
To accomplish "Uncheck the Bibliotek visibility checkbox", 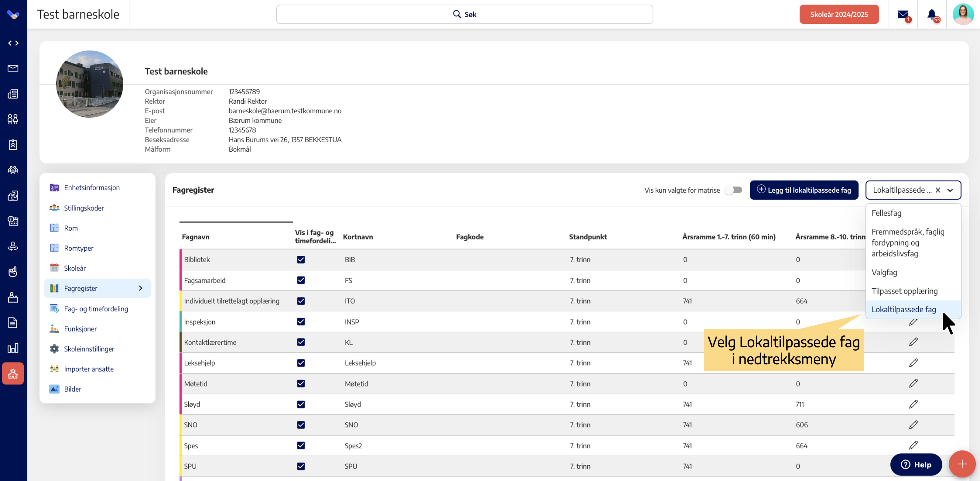I will click(x=301, y=259).
